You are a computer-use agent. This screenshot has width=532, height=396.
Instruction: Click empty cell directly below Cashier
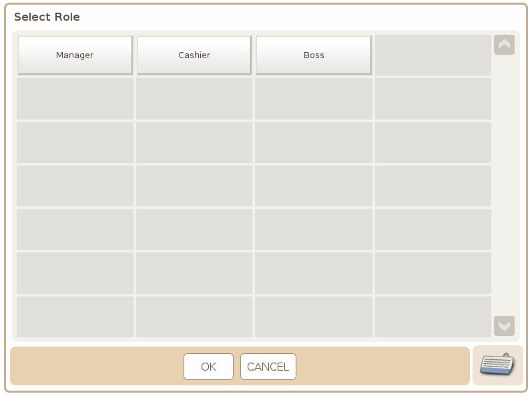point(194,99)
